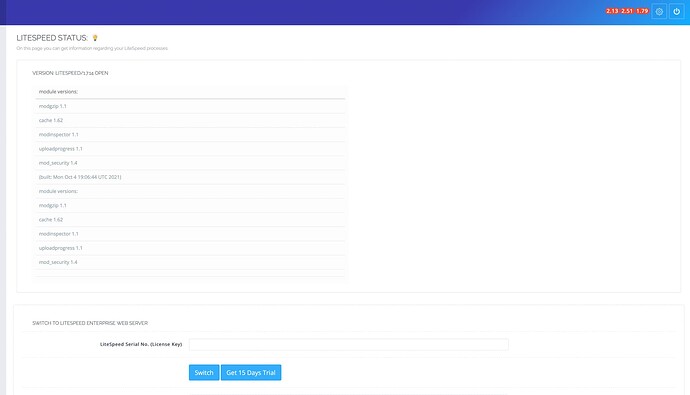Click the 2.13 load average badge
The width and height of the screenshot is (690, 395).
pyautogui.click(x=612, y=11)
